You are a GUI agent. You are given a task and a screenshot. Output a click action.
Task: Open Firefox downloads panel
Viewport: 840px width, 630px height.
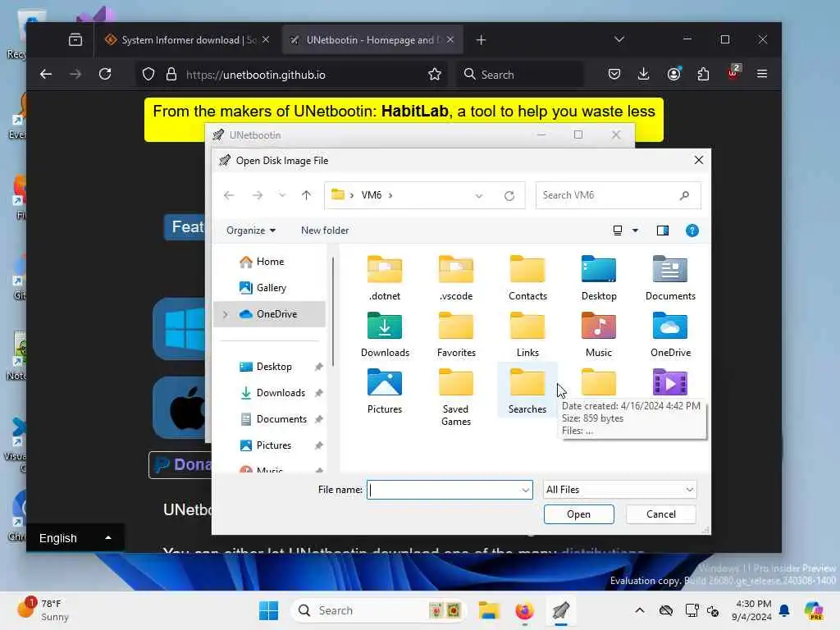point(643,74)
